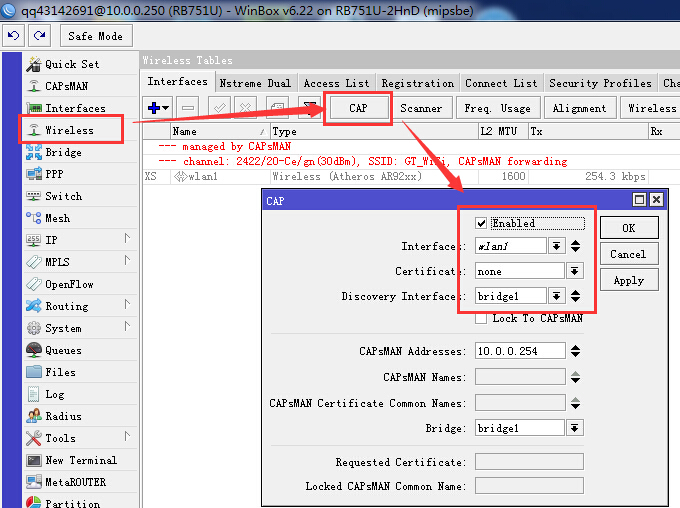Open PPP in the sidebar
This screenshot has height=508, width=680.
tap(80, 174)
